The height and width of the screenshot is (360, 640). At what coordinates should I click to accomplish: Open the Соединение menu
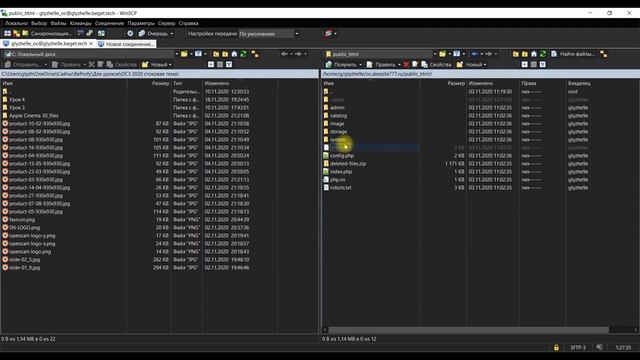[x=109, y=23]
